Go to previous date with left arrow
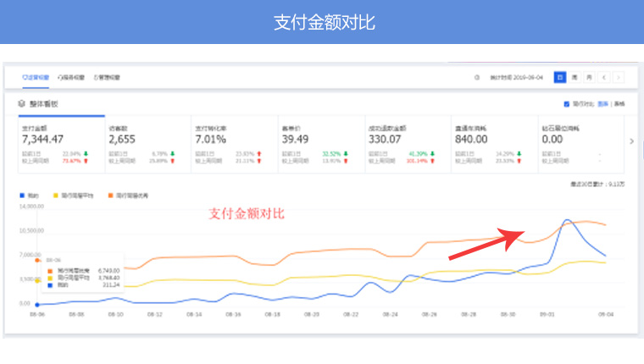 [604, 77]
